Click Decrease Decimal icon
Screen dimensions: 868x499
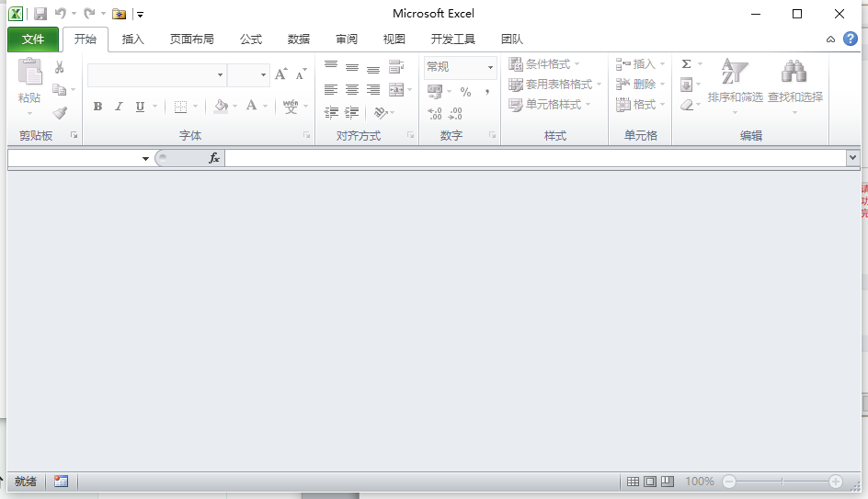455,113
